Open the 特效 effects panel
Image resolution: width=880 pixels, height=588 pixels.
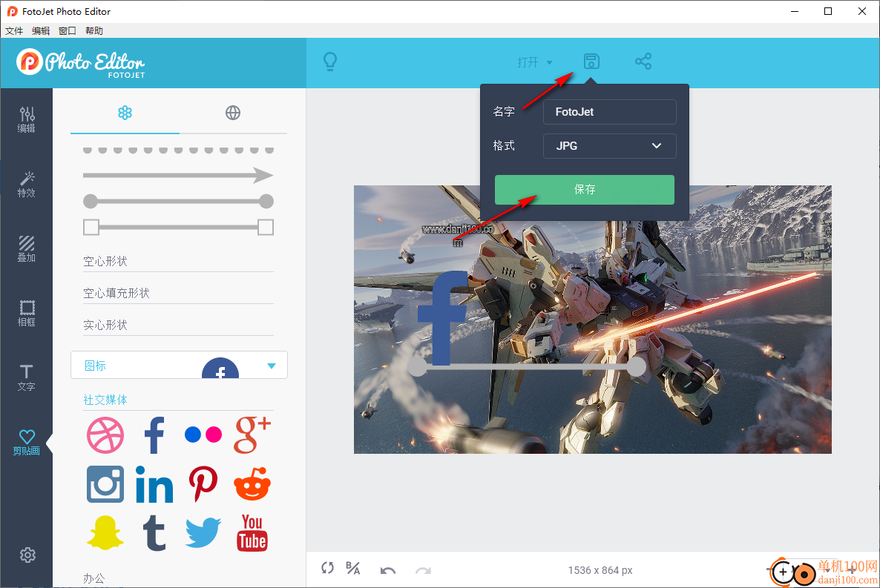pos(27,184)
